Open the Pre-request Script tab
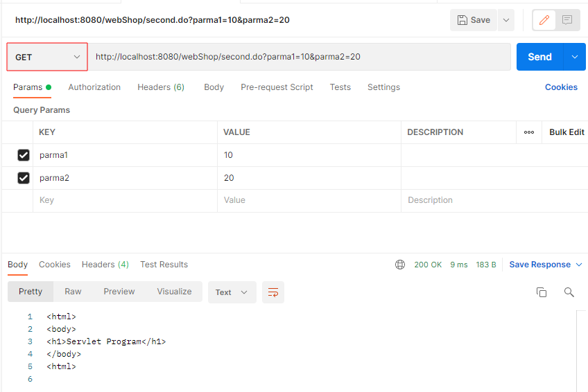 click(277, 87)
